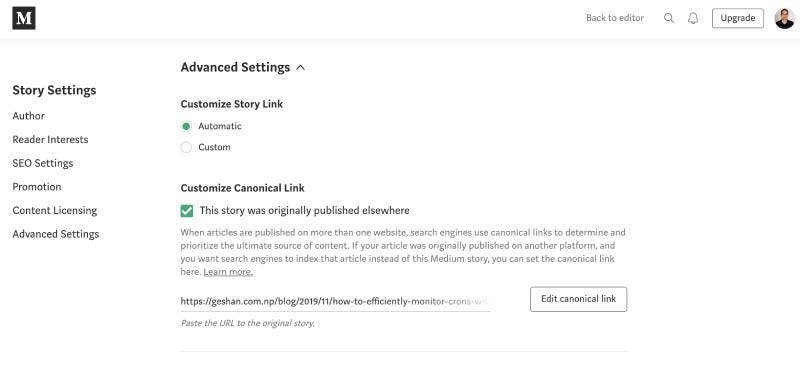Click the canonical link URL field
Screen dimensions: 800x378
335,301
